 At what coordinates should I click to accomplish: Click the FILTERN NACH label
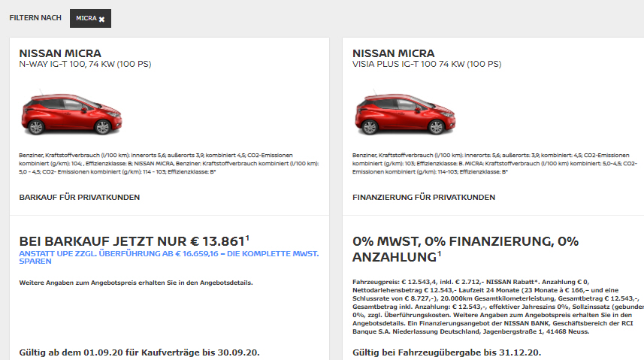tap(35, 18)
